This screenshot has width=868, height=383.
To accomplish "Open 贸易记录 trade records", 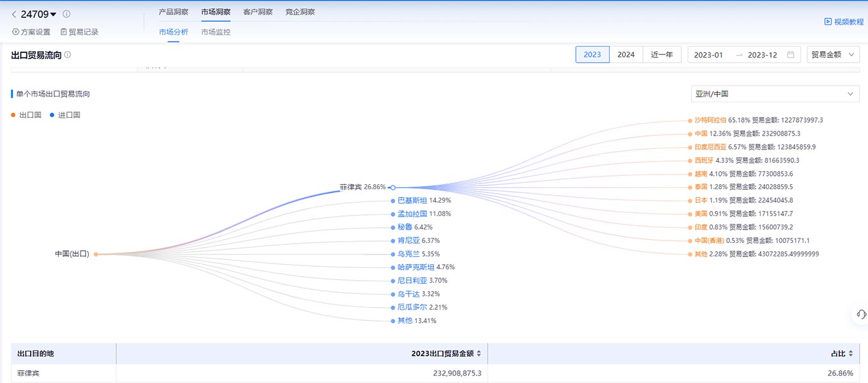I will 79,32.
